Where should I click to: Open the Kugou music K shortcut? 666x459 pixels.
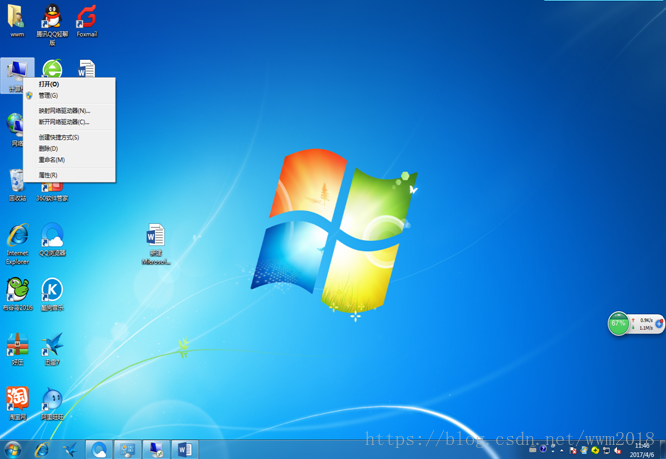pyautogui.click(x=52, y=294)
